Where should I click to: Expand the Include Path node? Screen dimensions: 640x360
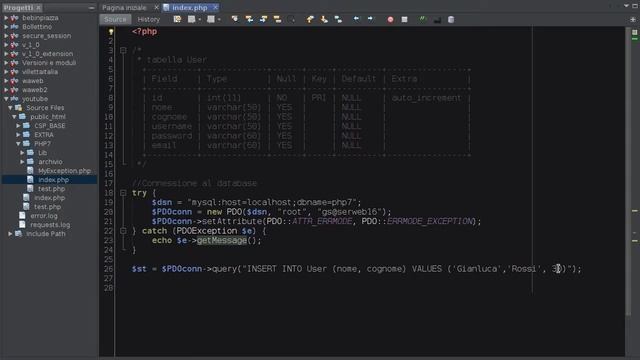(x=10, y=234)
